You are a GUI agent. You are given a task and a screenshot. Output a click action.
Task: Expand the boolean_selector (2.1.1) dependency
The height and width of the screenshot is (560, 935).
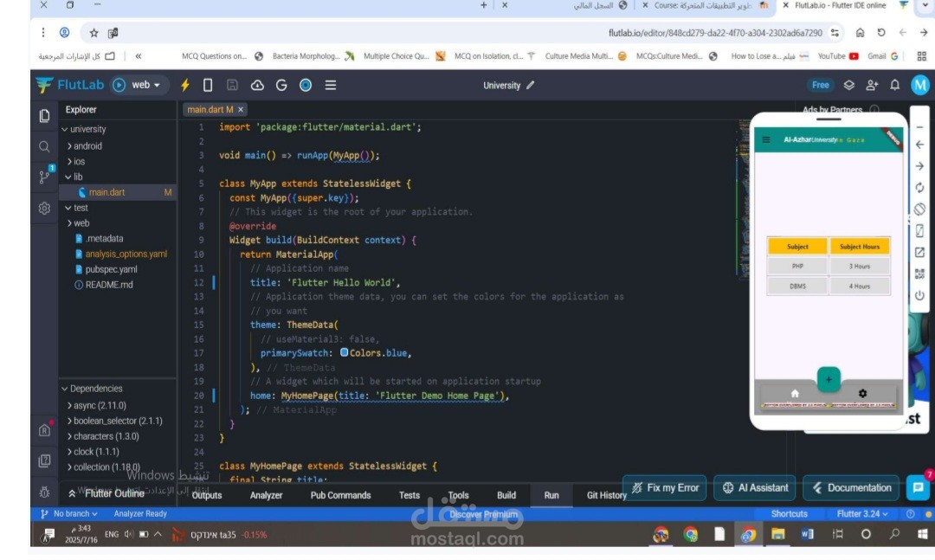click(x=114, y=421)
